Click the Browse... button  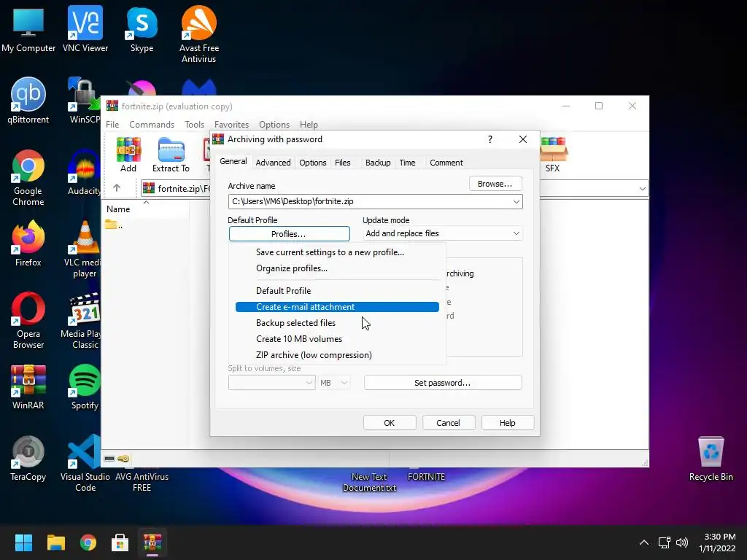(495, 184)
